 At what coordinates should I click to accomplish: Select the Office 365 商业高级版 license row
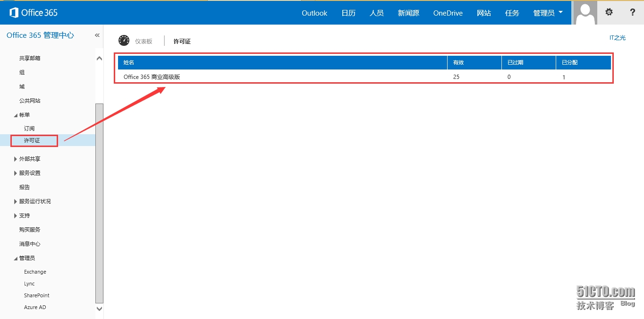point(152,77)
